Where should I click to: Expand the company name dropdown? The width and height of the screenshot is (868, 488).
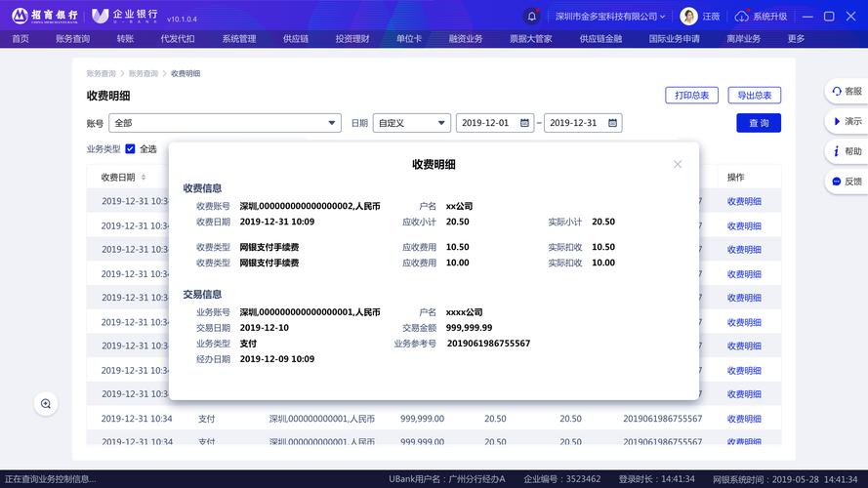pyautogui.click(x=610, y=16)
